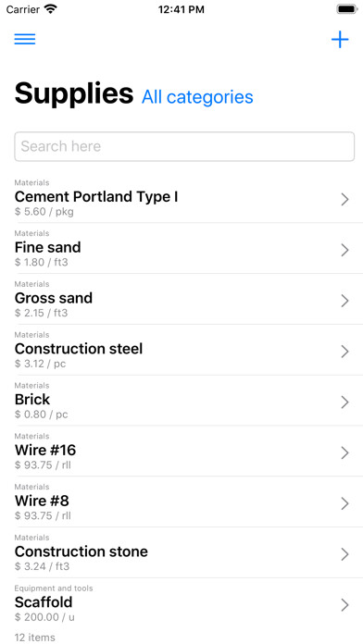Open chevron for Gross sand

[x=344, y=301]
